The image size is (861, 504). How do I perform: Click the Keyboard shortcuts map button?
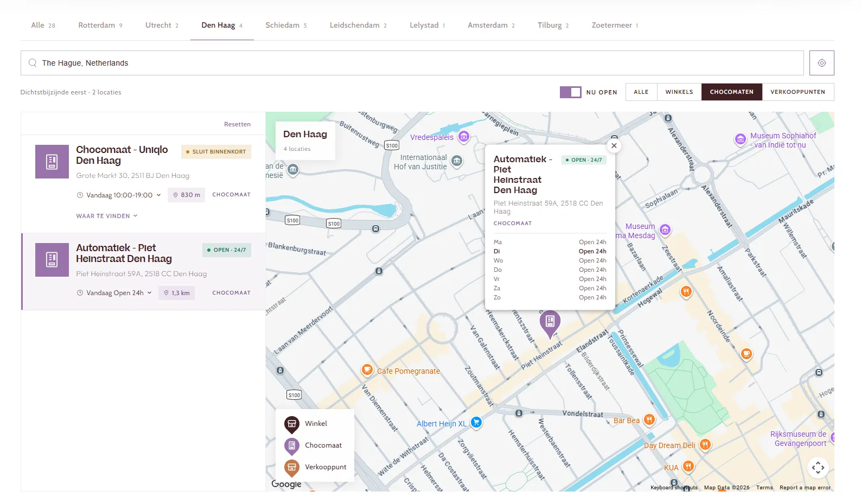674,488
